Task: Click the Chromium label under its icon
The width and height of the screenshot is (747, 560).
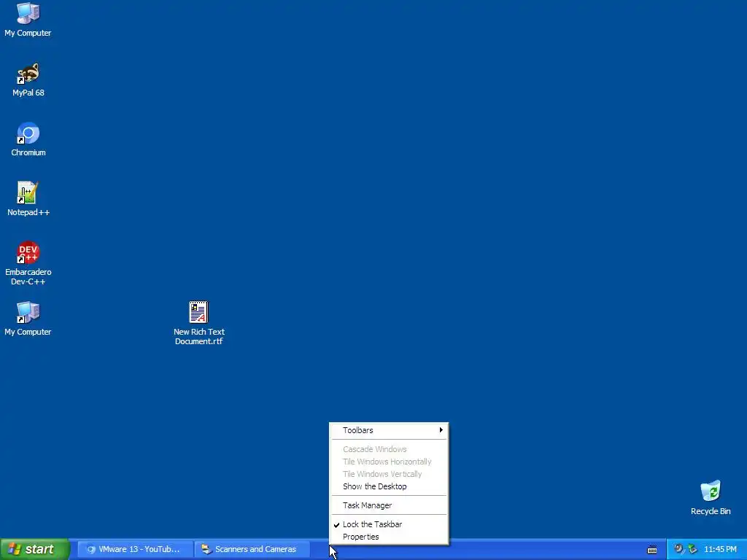Action: 28,152
